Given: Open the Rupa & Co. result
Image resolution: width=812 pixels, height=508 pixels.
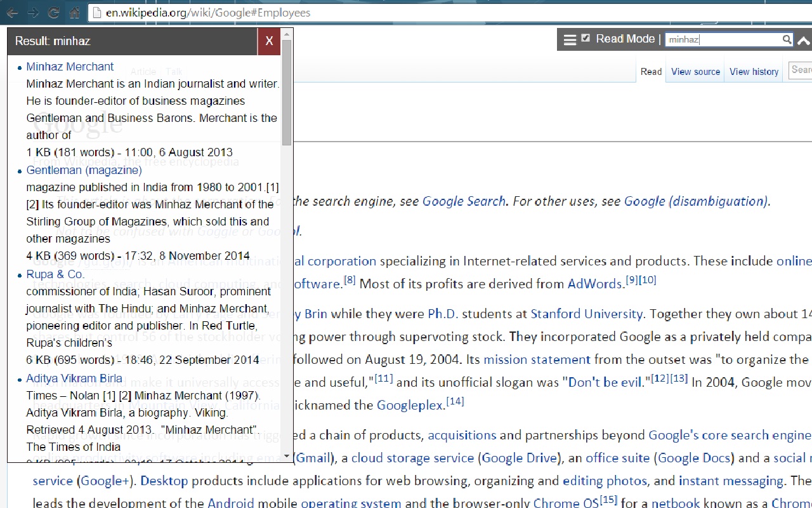Looking at the screenshot, I should click(x=55, y=274).
